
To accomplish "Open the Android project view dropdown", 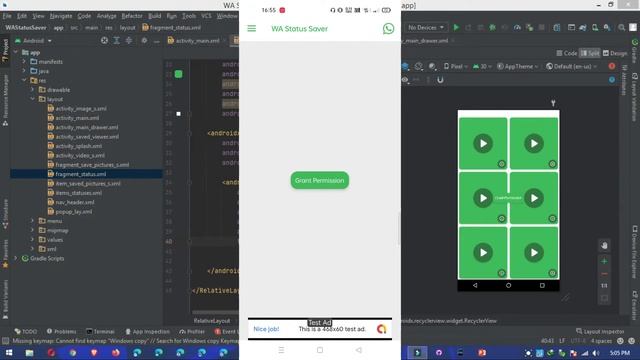I will coord(33,41).
